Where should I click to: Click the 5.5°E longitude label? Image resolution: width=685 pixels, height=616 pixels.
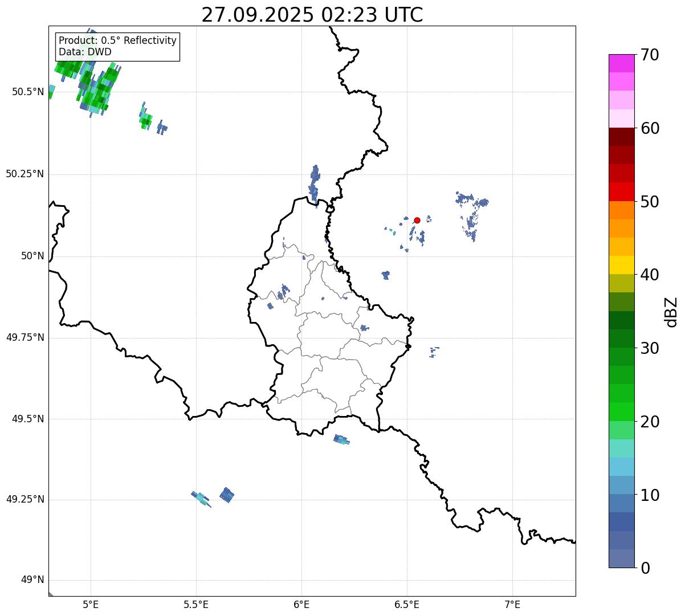(196, 604)
